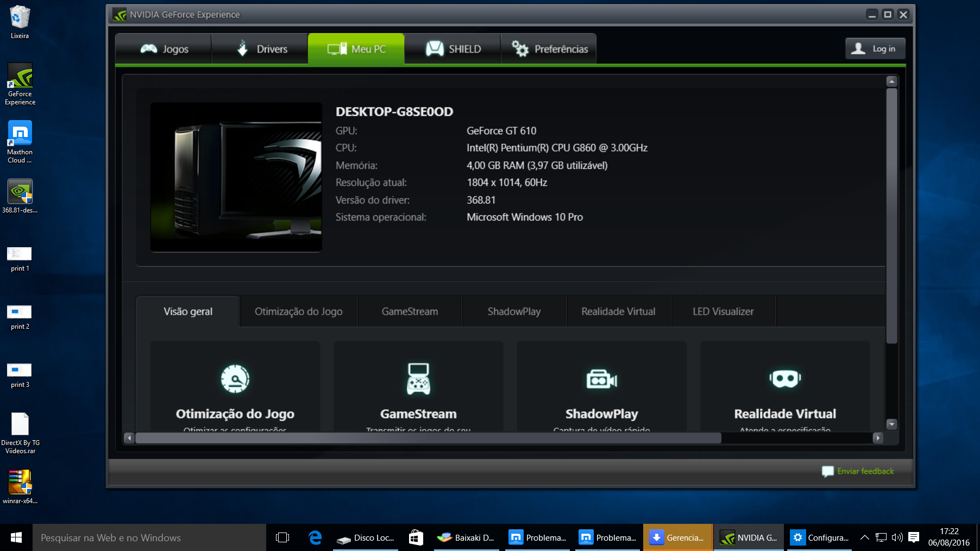Click the horizontal scrollbar left arrow
Viewport: 980px width, 551px height.
click(x=129, y=438)
